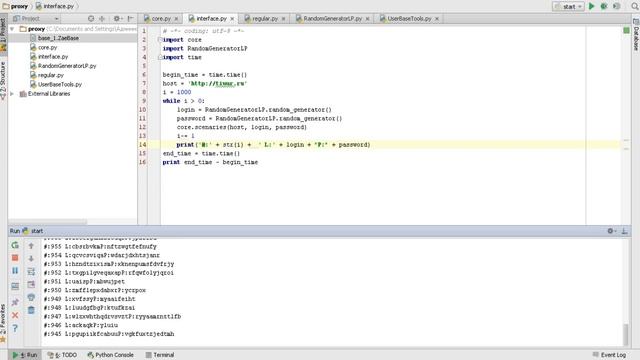Close the core.py tab
The height and width of the screenshot is (360, 640).
pos(176,19)
